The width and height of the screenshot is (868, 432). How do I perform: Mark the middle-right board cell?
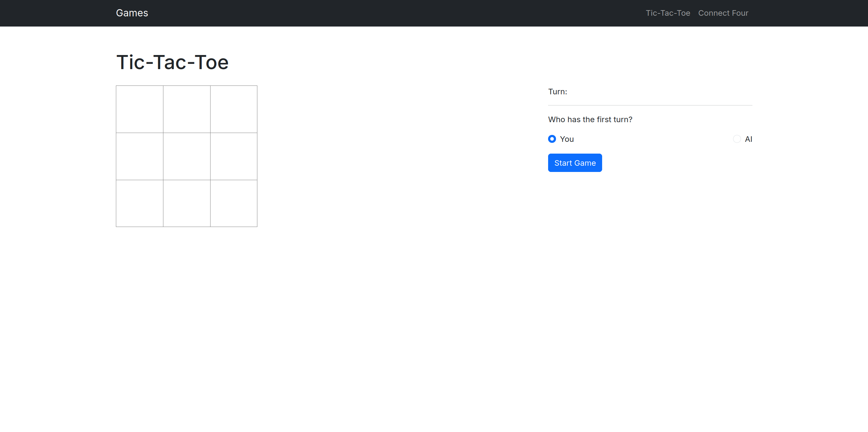(234, 156)
